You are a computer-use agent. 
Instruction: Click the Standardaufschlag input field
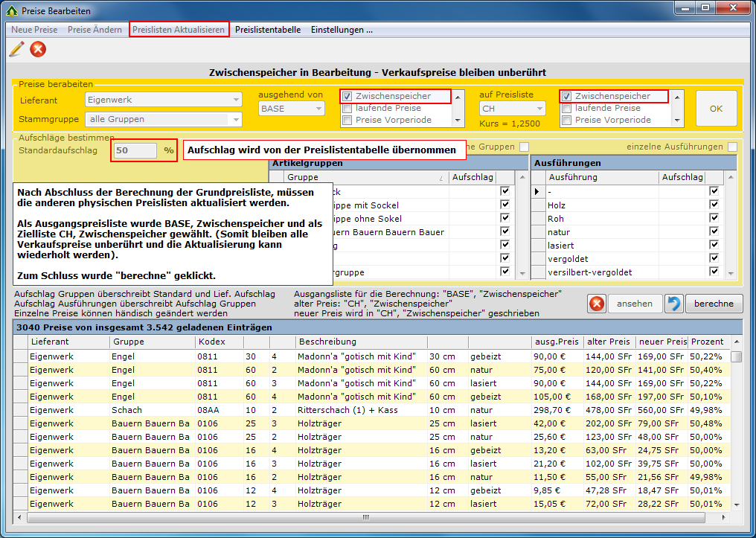click(x=135, y=150)
